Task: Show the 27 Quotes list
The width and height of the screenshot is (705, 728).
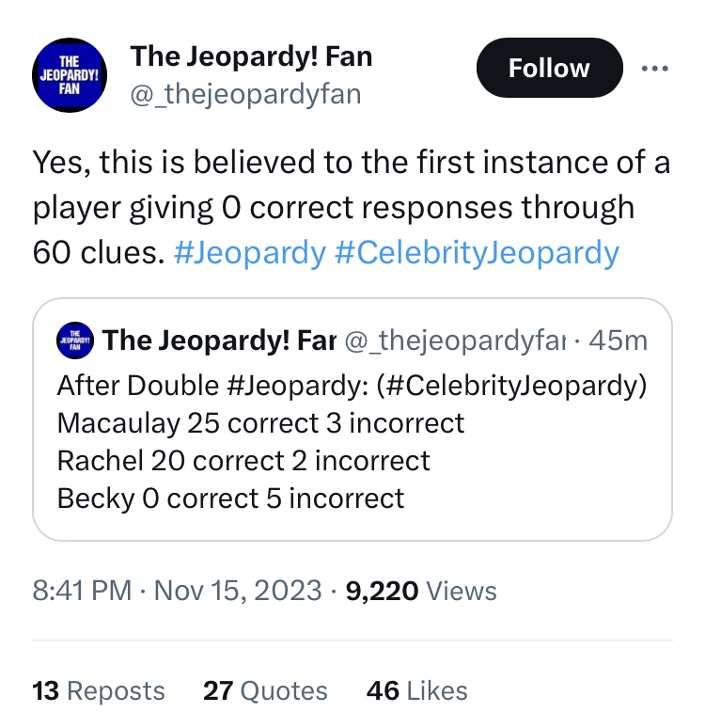Action: pyautogui.click(x=265, y=690)
